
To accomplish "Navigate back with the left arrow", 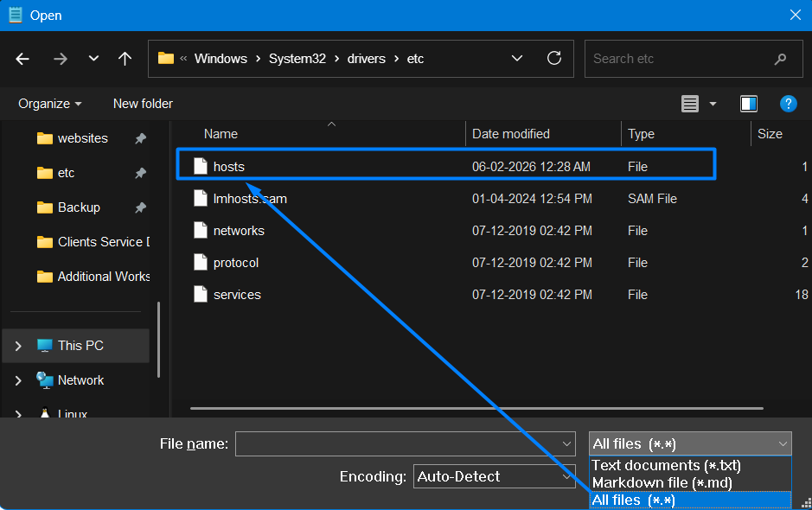I will [22, 58].
